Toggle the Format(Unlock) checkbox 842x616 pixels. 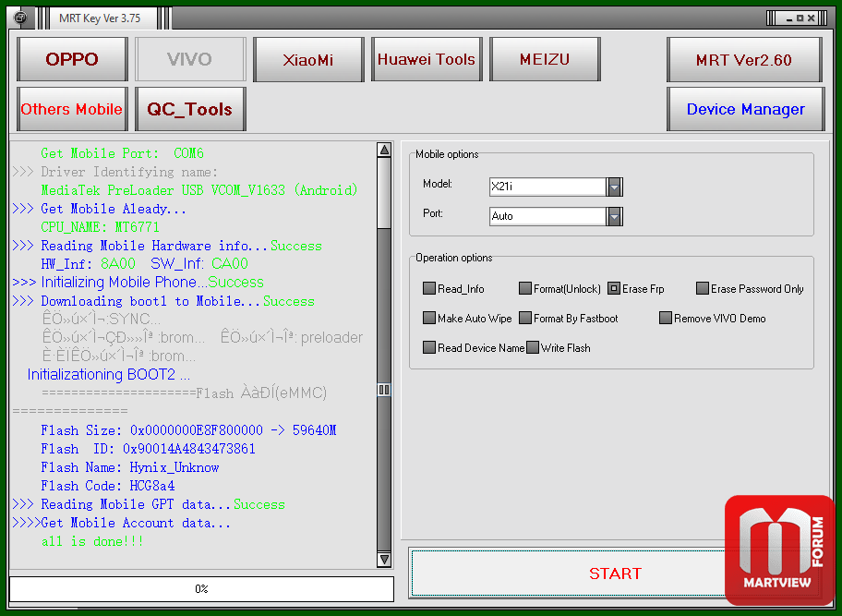[525, 289]
